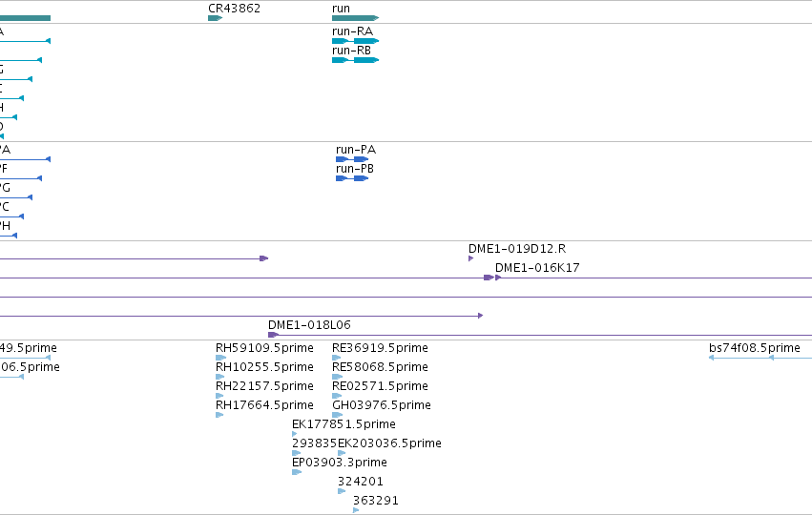Select EST EP03903.3prime glyph
This screenshot has height=515, width=812.
pyautogui.click(x=297, y=472)
